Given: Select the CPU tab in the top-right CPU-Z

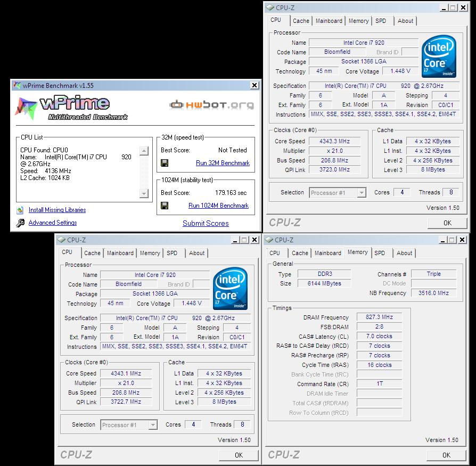Looking at the screenshot, I should coord(276,20).
